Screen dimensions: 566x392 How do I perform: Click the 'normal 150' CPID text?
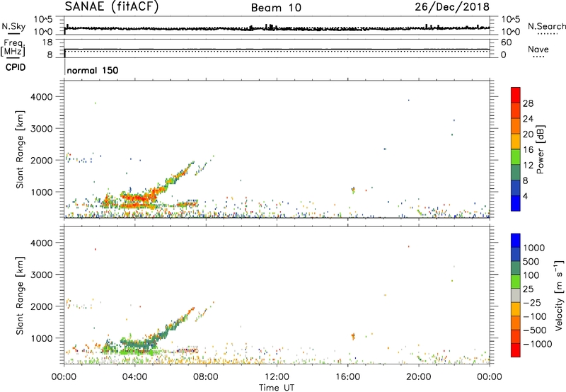pyautogui.click(x=93, y=70)
